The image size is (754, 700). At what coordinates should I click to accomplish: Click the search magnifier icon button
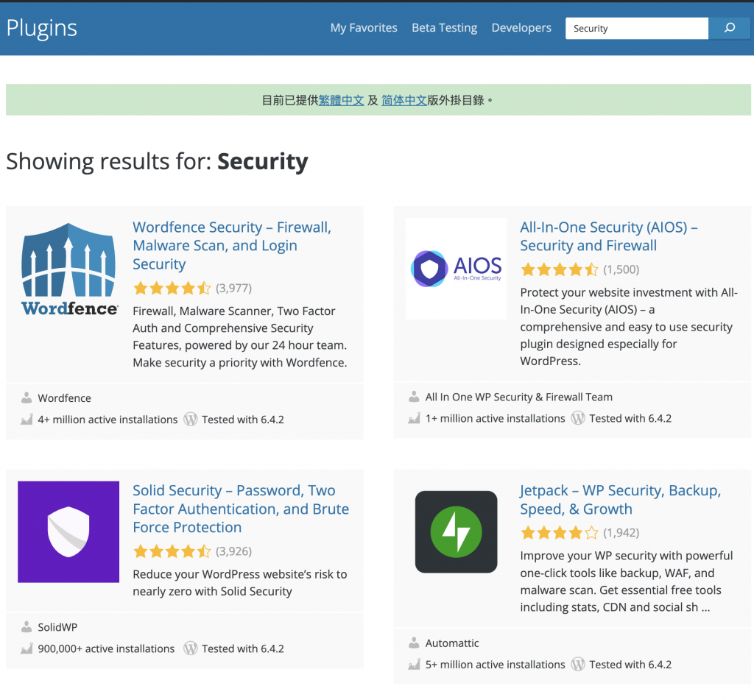click(x=729, y=28)
